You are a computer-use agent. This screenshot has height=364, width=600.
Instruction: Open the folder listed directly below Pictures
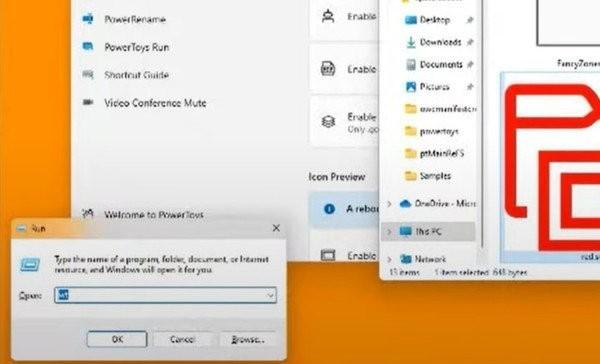pyautogui.click(x=448, y=109)
